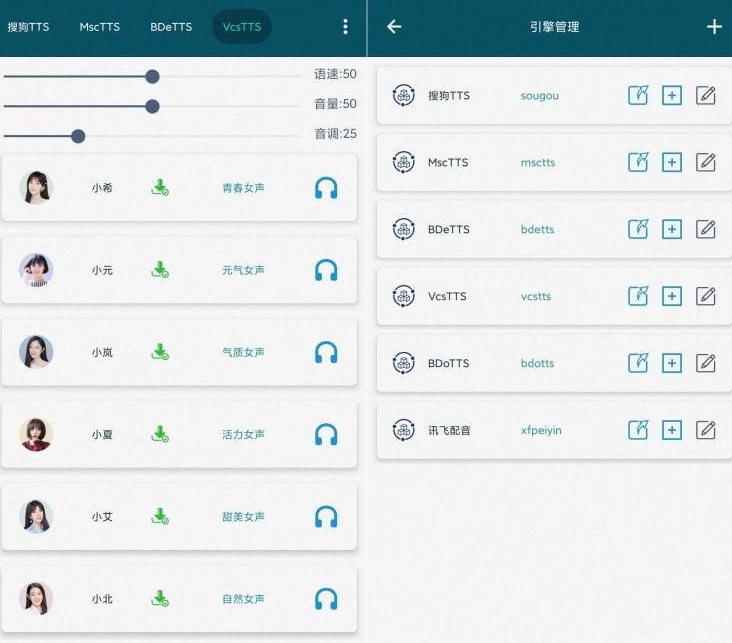Go back from 引擎管理 with arrow
The image size is (732, 643).
[394, 27]
